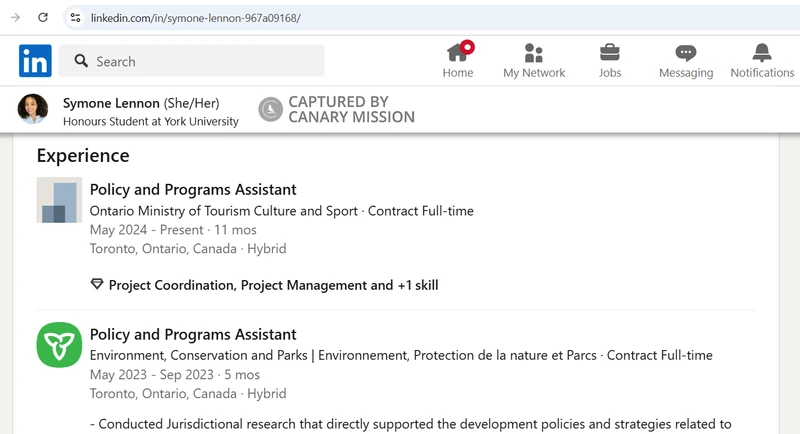Click May 2023 - Sep 2023 date text
This screenshot has height=434, width=800.
click(x=152, y=375)
